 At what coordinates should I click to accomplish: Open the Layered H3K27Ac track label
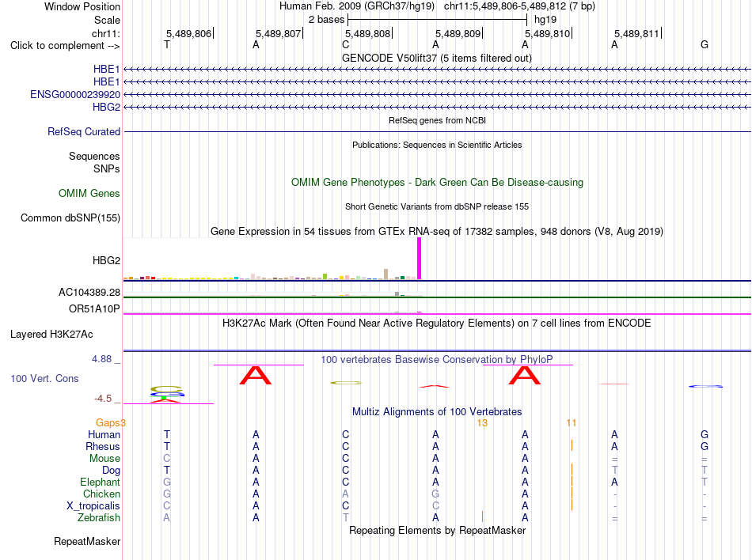pos(51,334)
